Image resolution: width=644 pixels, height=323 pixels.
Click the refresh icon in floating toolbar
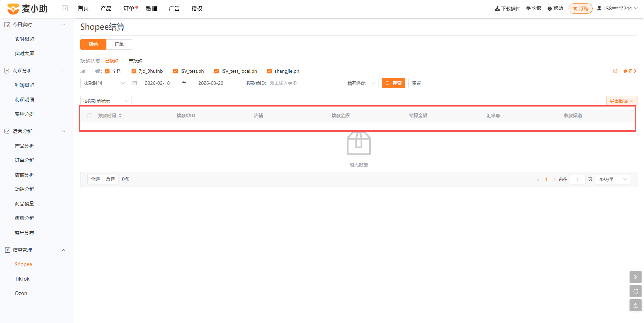pos(635,291)
